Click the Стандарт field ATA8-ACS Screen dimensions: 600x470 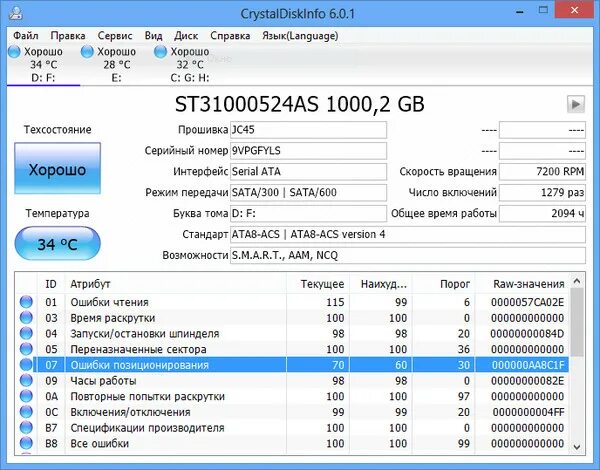tap(408, 234)
